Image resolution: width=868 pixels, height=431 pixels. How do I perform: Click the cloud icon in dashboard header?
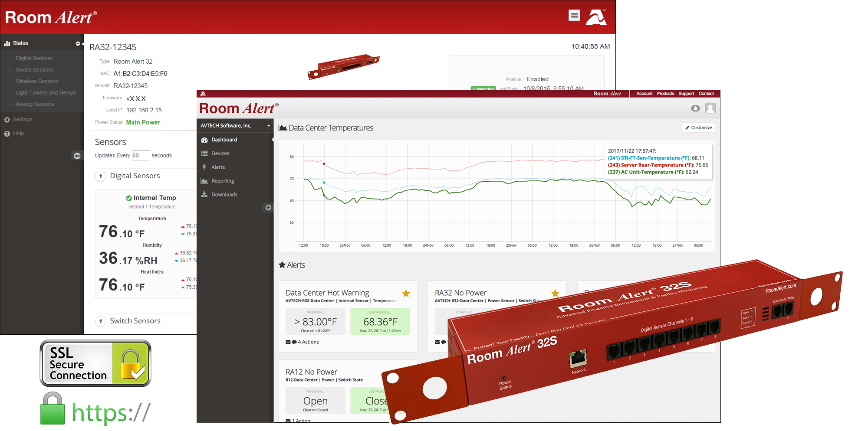pyautogui.click(x=695, y=108)
